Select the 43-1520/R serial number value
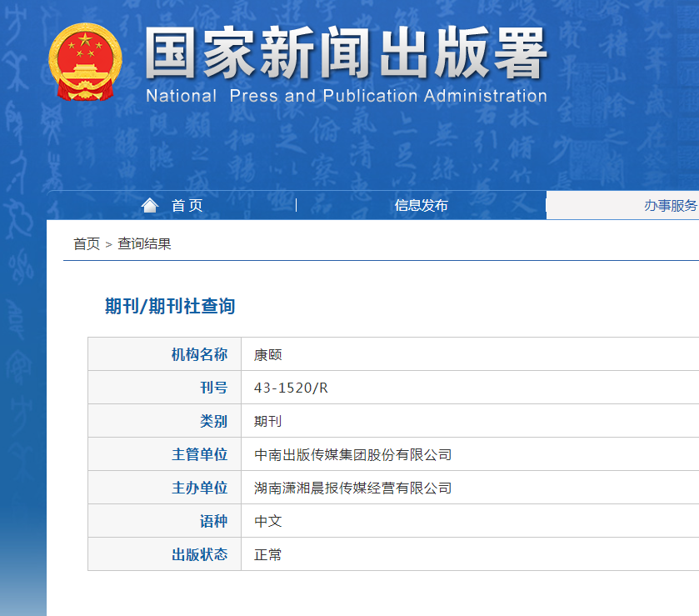This screenshot has height=616, width=699. [x=291, y=388]
